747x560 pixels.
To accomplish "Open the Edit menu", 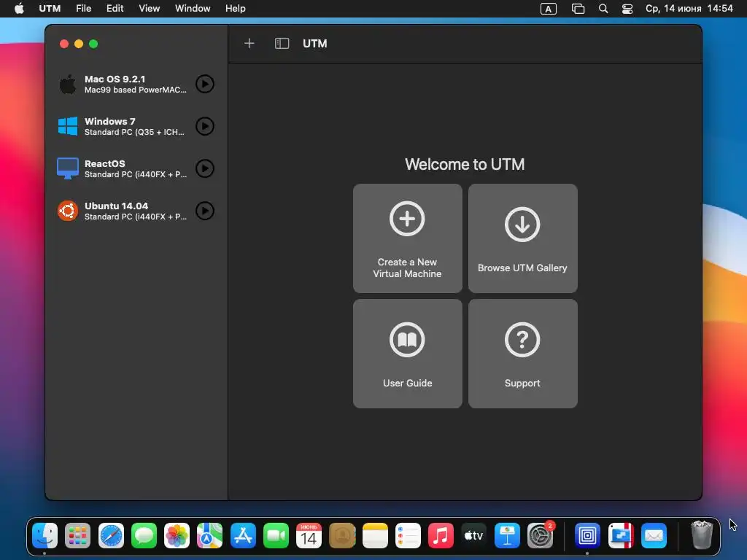I will click(115, 9).
